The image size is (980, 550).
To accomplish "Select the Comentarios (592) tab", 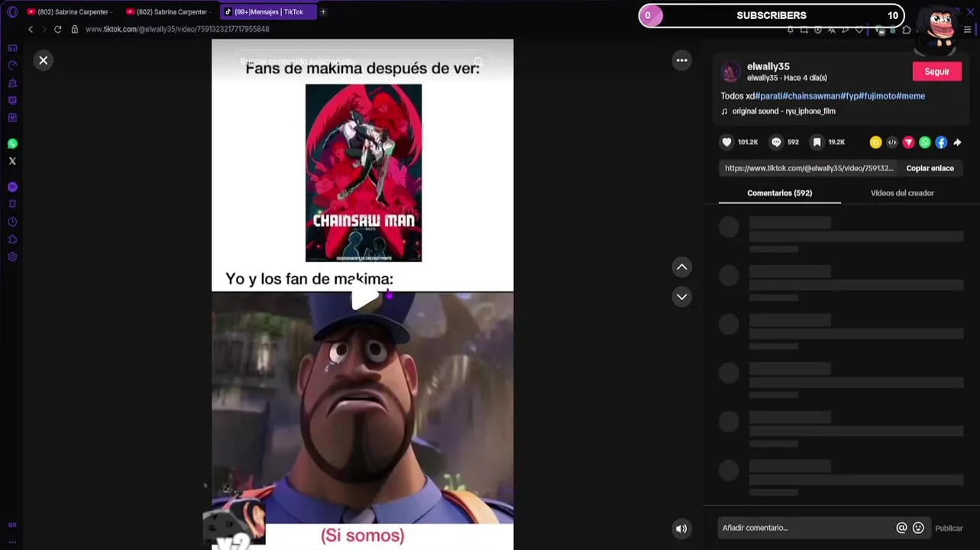I will [779, 193].
